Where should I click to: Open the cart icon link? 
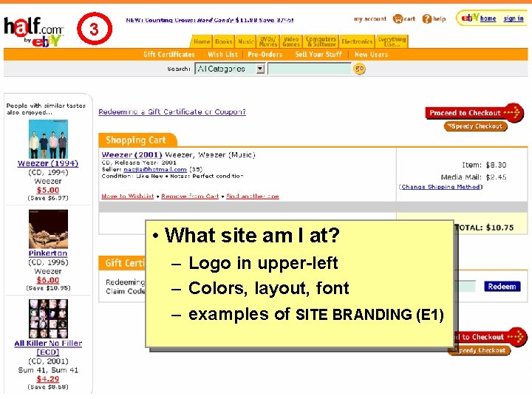(404, 18)
